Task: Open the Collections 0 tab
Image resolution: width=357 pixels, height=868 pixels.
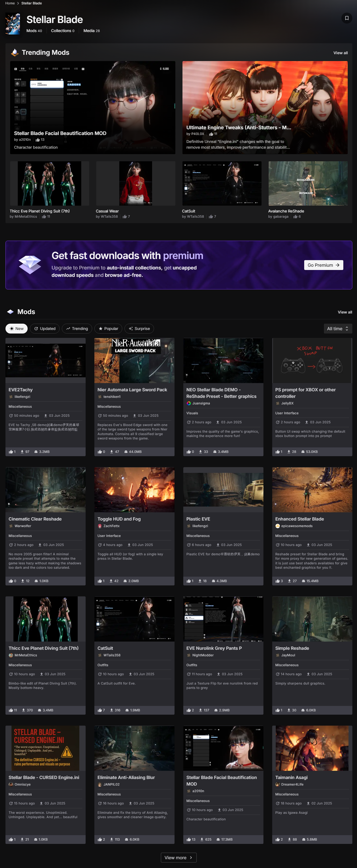Action: tap(63, 31)
